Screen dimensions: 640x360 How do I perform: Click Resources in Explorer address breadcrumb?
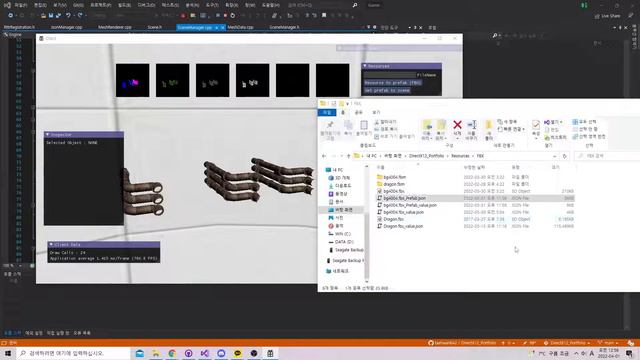460,156
